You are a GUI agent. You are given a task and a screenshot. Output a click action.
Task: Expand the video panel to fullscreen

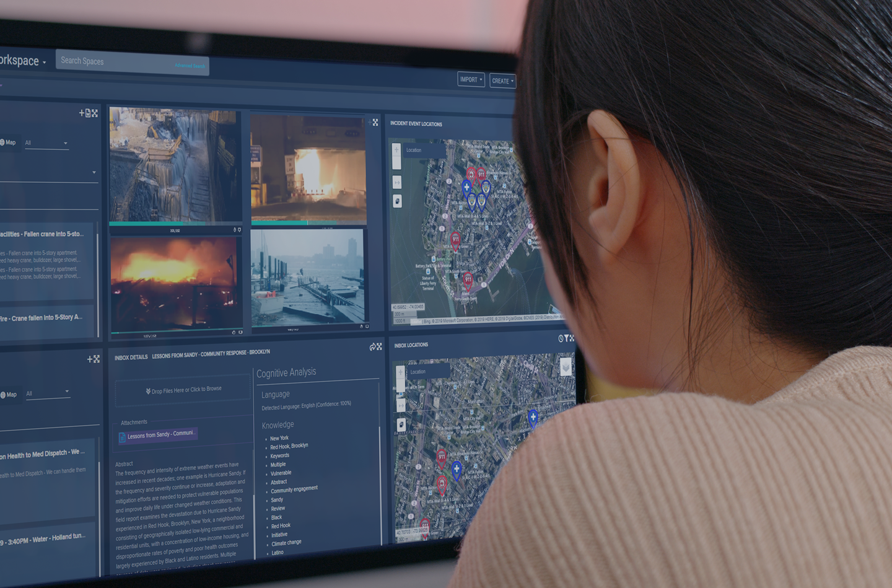pyautogui.click(x=375, y=123)
